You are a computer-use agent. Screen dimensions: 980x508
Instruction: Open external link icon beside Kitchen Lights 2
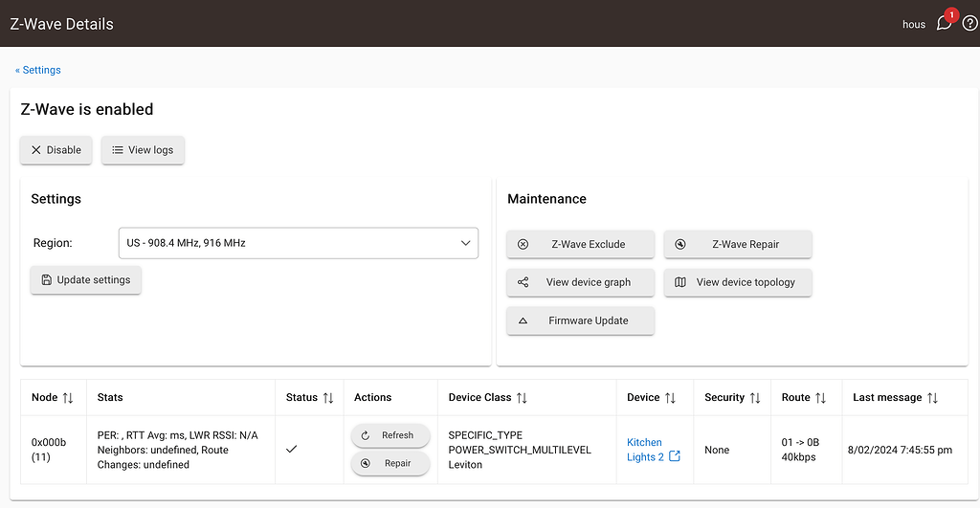click(675, 456)
